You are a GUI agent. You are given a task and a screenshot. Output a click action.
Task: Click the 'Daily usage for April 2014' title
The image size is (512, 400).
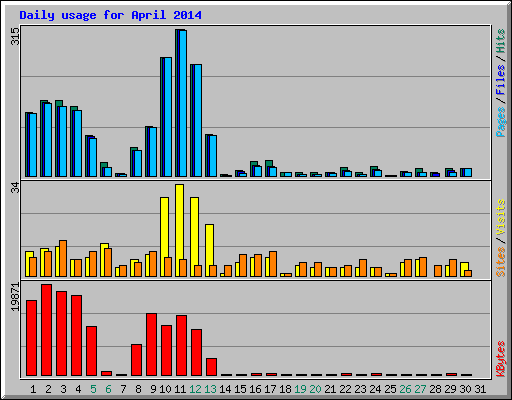pos(110,15)
